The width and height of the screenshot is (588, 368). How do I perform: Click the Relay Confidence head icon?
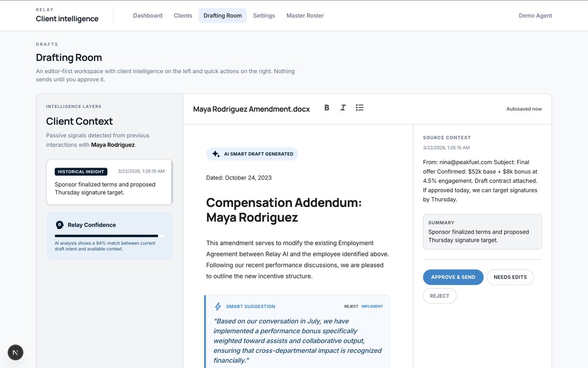[60, 225]
